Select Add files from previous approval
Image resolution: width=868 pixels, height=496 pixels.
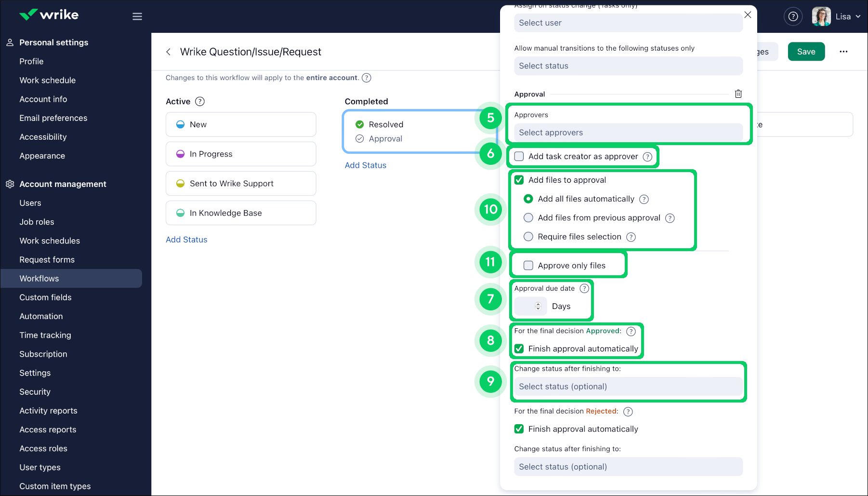pos(528,218)
